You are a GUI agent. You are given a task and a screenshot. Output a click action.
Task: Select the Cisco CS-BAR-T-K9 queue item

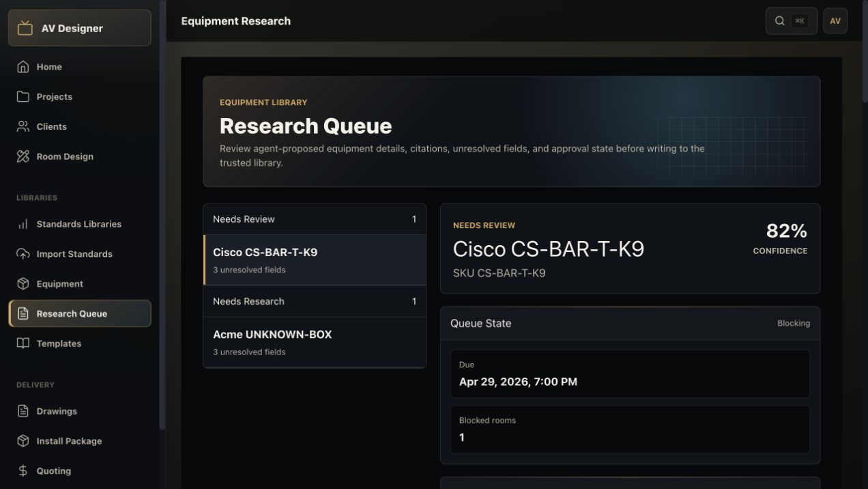click(315, 260)
